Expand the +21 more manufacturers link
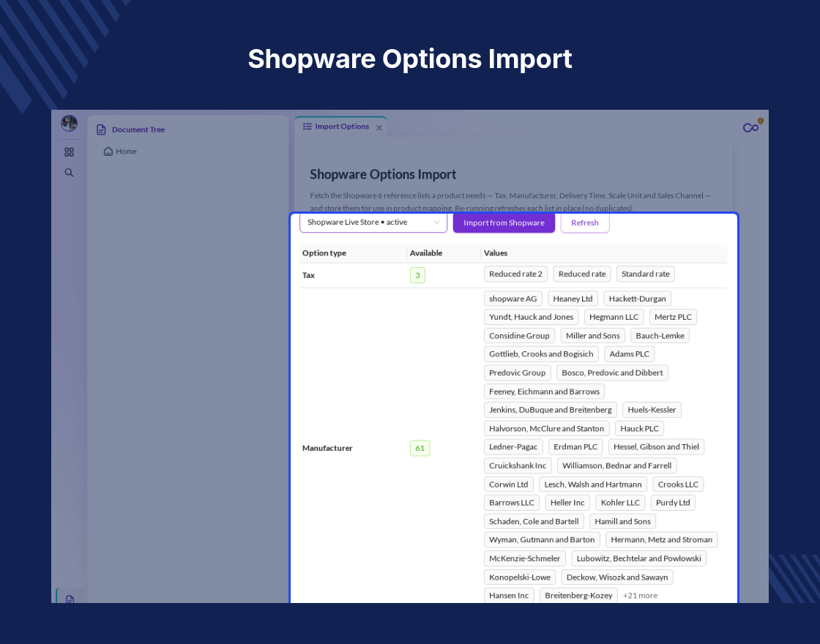 click(x=640, y=596)
